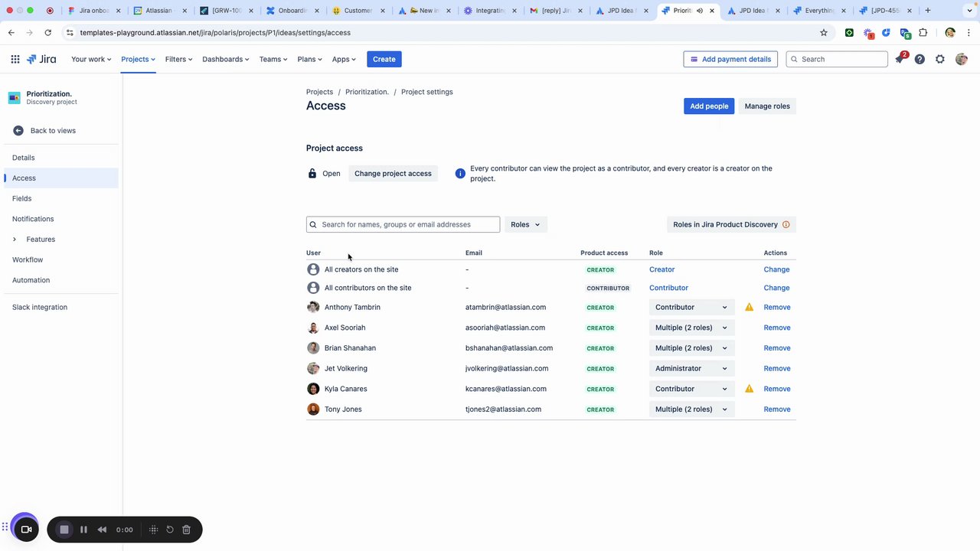Click the open padlock project access icon

312,174
